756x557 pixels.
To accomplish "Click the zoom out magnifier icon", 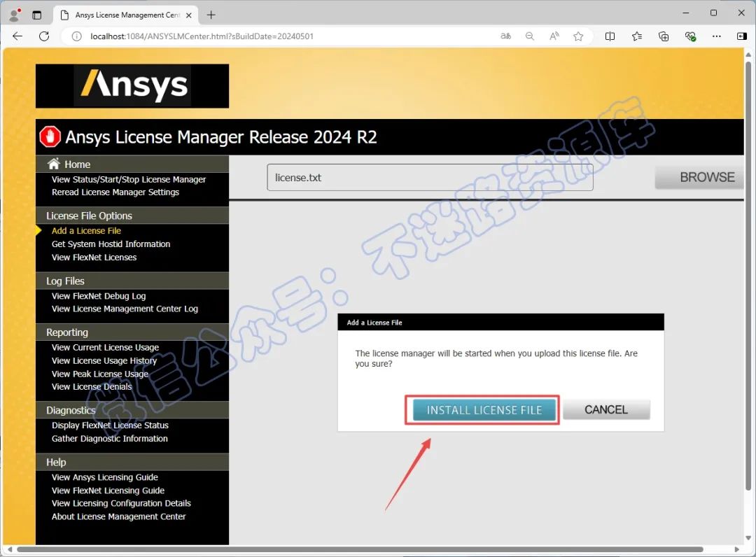I will pos(529,36).
